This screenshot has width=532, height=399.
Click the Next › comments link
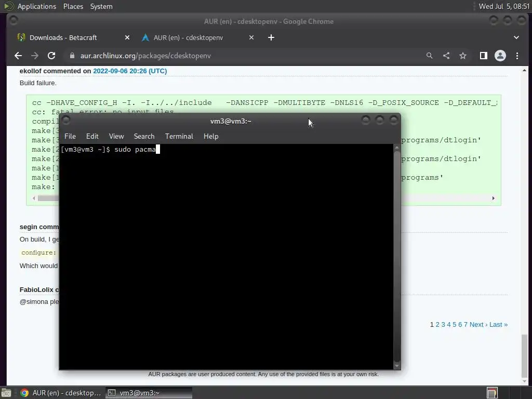click(478, 324)
